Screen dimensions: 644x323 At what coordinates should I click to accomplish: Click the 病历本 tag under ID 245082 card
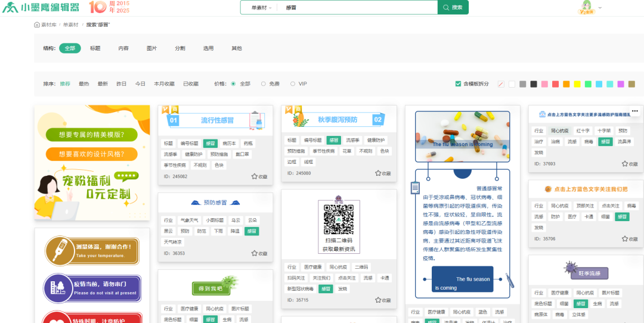tap(229, 144)
